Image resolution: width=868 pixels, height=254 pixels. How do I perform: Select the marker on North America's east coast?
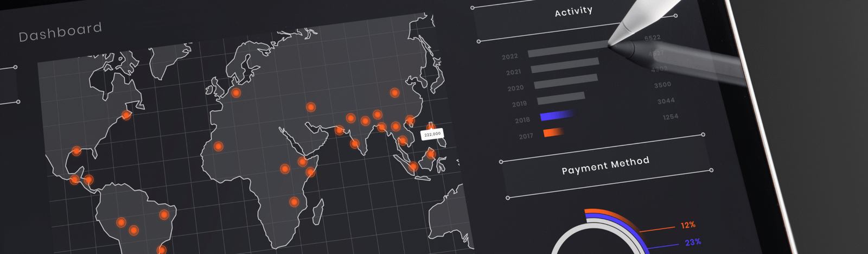point(126,115)
